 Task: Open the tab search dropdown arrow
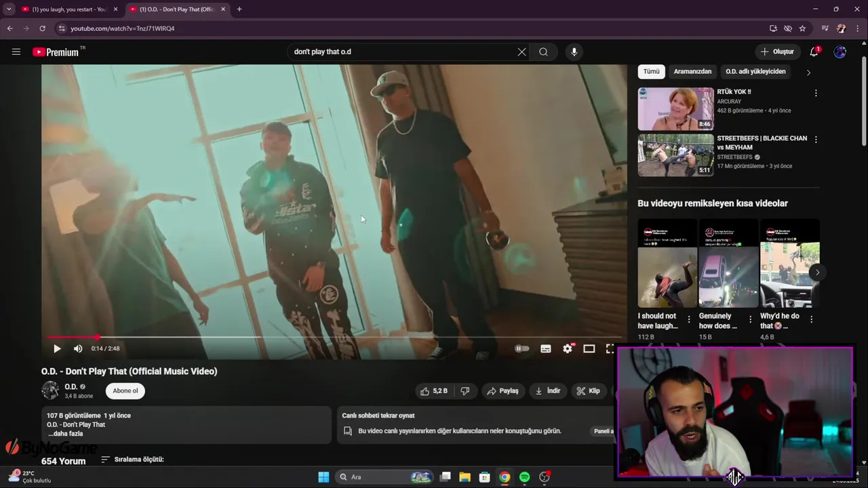(x=9, y=9)
